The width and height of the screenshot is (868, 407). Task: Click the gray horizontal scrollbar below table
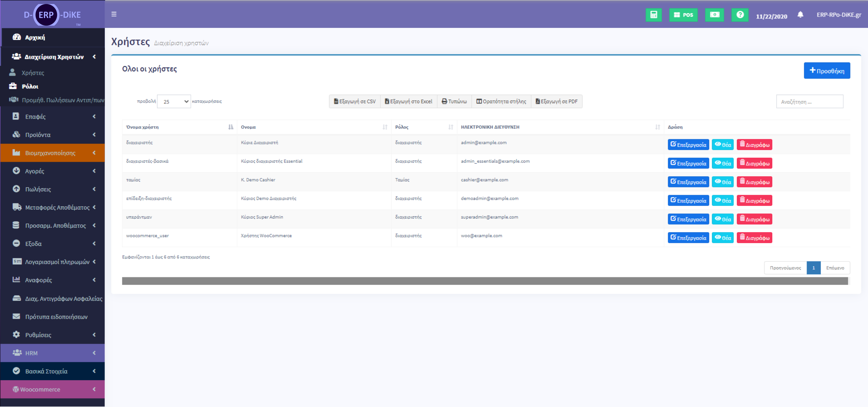[485, 281]
